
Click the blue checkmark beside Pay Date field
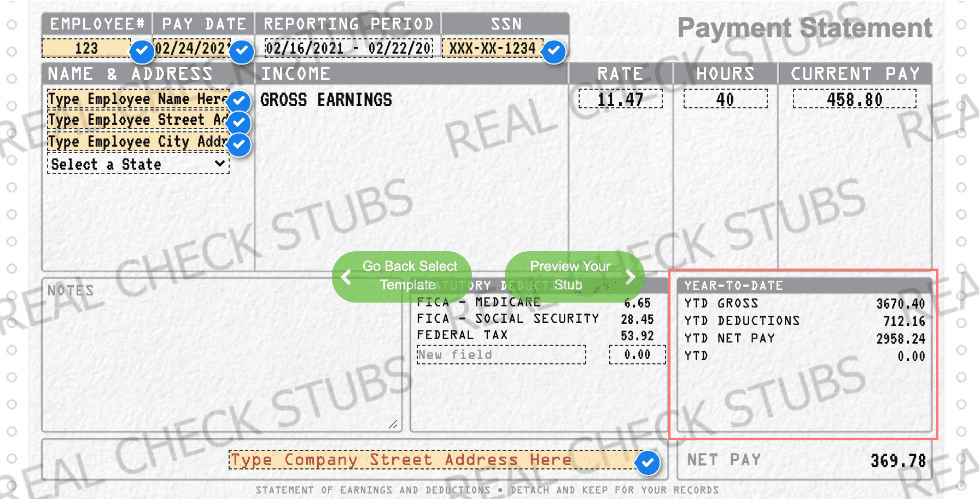(241, 51)
